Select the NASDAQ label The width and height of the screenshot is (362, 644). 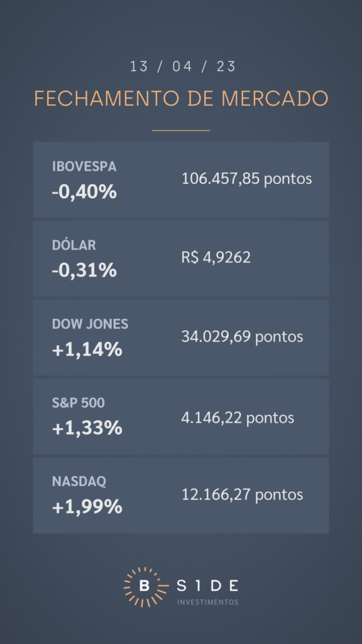click(x=79, y=482)
